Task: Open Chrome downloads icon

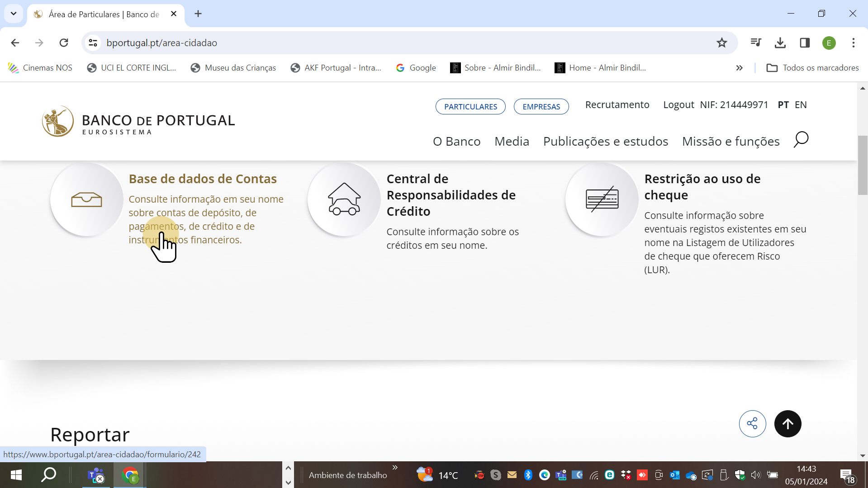Action: tap(780, 43)
